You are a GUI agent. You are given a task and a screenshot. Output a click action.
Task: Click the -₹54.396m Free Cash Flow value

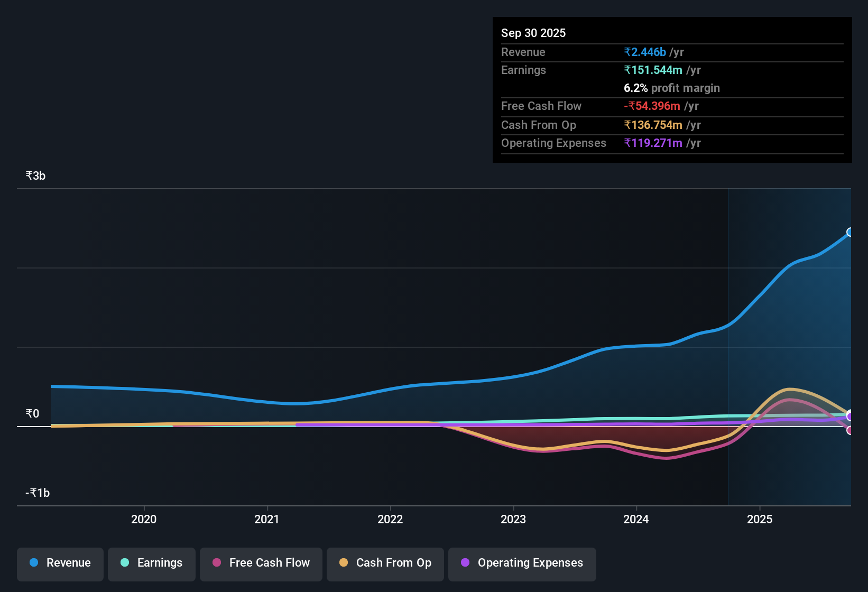tap(653, 106)
